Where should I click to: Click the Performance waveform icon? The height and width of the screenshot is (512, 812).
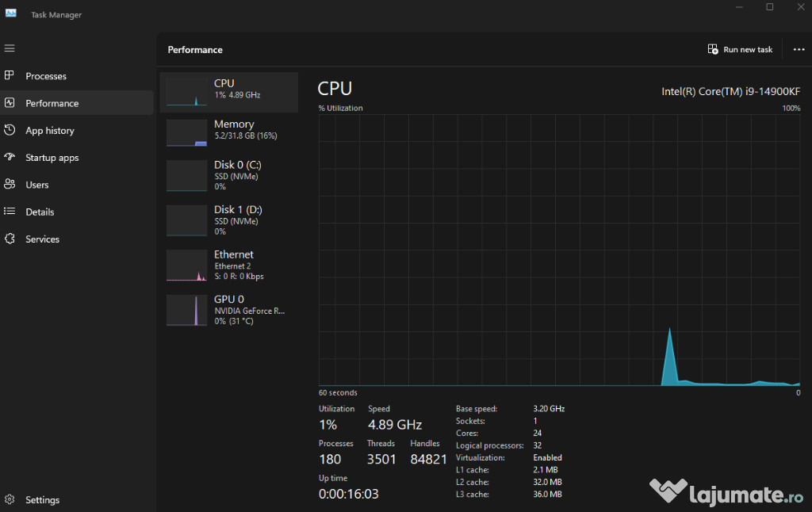pyautogui.click(x=10, y=102)
